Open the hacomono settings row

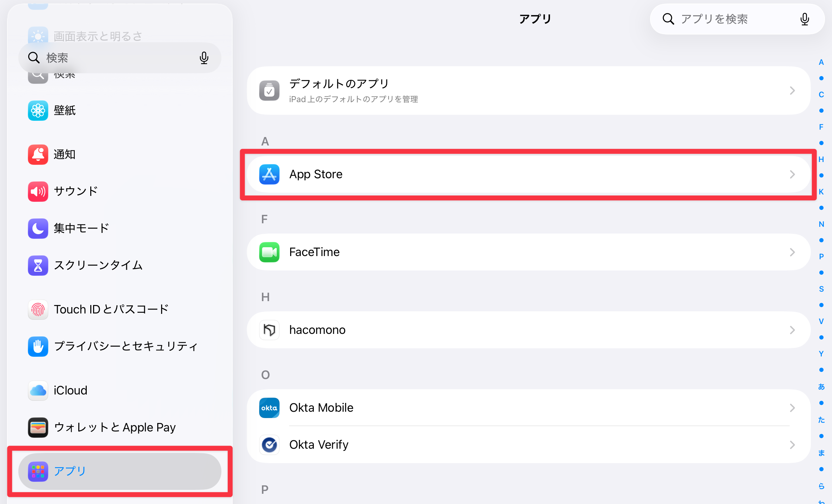(x=528, y=330)
